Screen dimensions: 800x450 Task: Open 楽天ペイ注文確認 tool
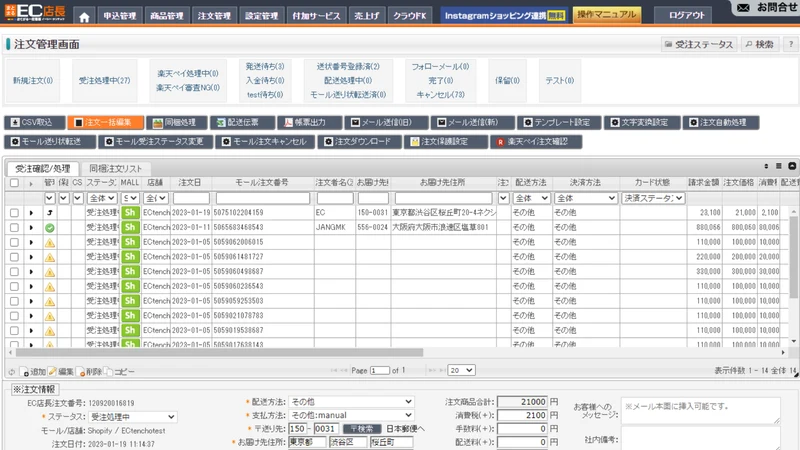pos(536,141)
